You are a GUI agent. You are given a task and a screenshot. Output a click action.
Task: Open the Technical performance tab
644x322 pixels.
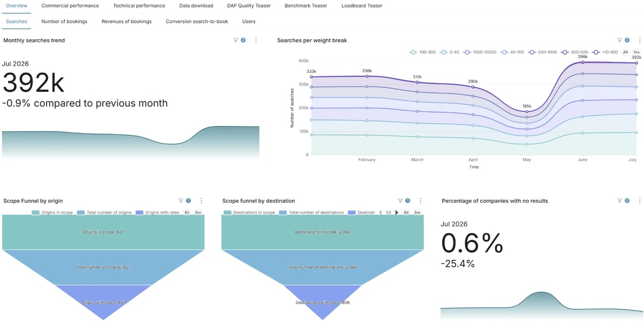pos(139,5)
